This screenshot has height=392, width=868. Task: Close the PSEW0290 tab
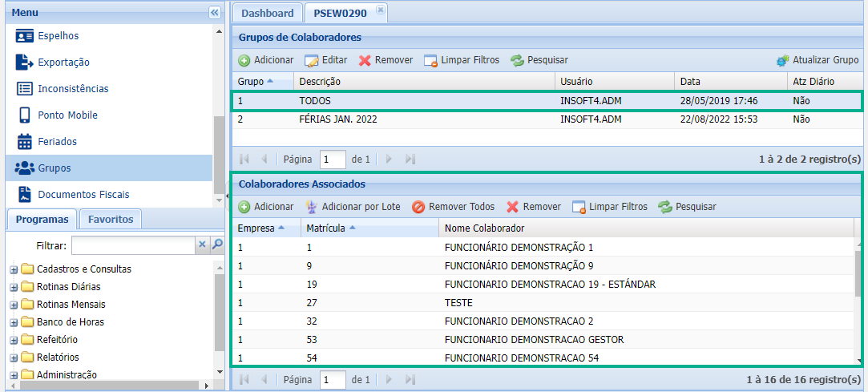click(x=380, y=10)
